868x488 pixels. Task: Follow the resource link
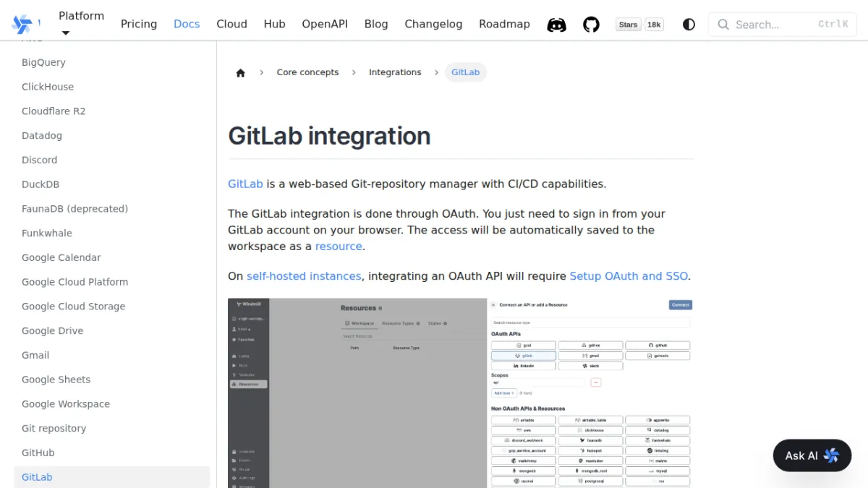click(x=339, y=246)
